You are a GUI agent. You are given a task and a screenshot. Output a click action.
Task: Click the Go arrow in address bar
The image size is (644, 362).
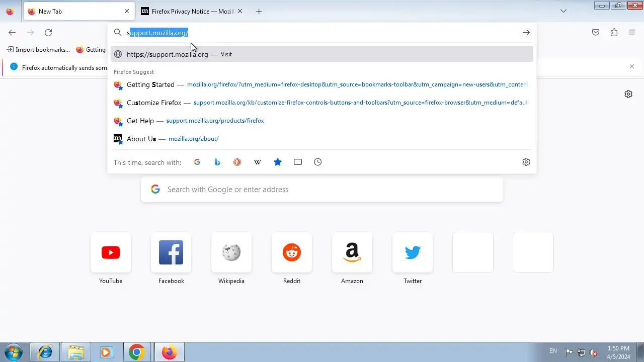tap(526, 33)
